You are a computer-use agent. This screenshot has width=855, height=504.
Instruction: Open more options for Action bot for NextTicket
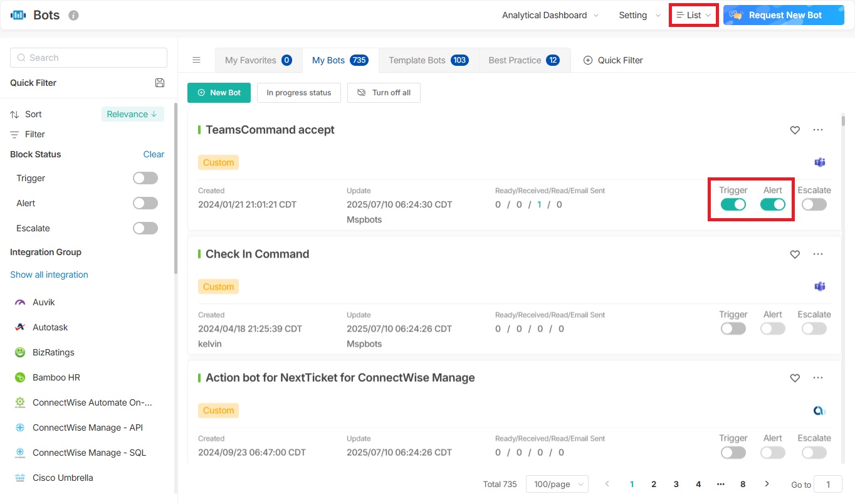coord(818,378)
